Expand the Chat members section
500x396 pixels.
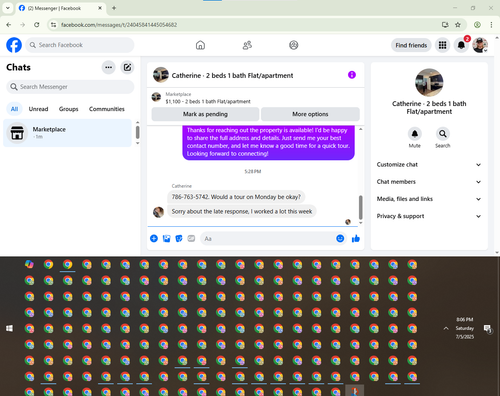[429, 182]
